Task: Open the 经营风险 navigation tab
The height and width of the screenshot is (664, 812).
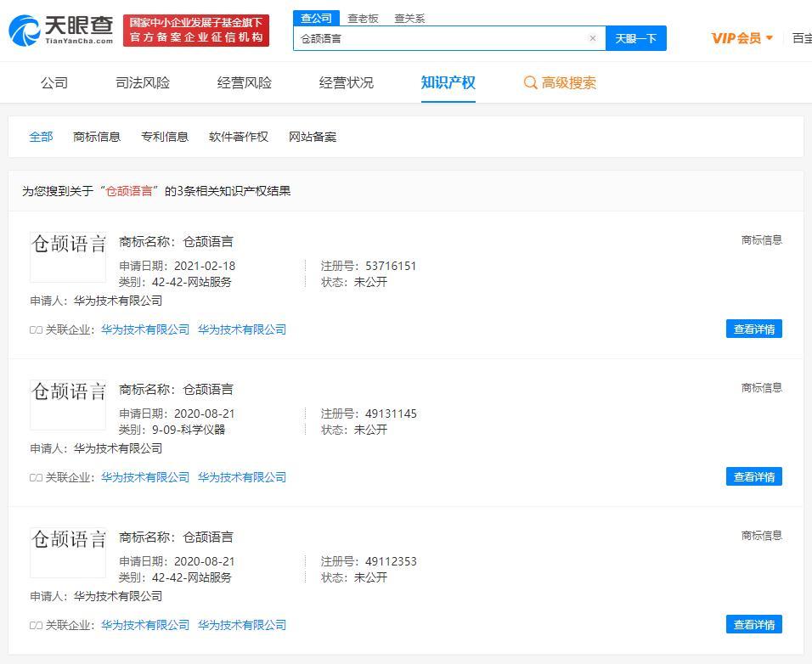Action: (x=245, y=83)
